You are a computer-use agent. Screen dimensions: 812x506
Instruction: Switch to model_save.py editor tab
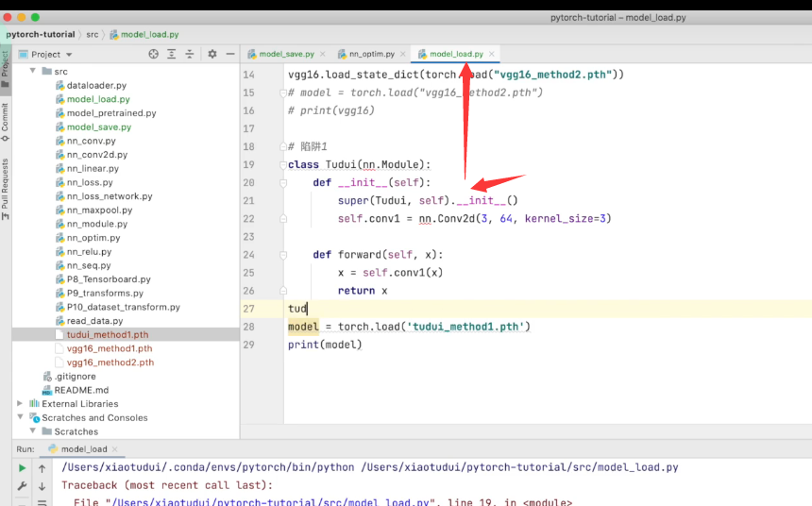pos(286,54)
